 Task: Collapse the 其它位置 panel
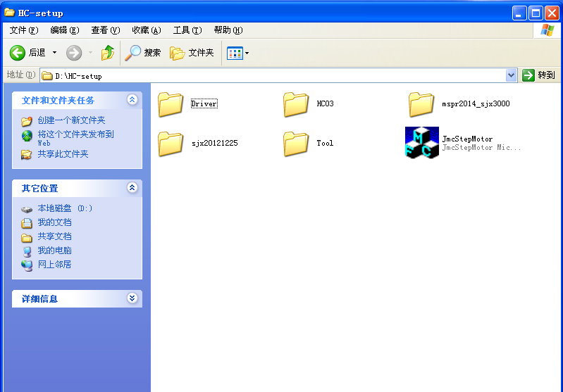(132, 188)
